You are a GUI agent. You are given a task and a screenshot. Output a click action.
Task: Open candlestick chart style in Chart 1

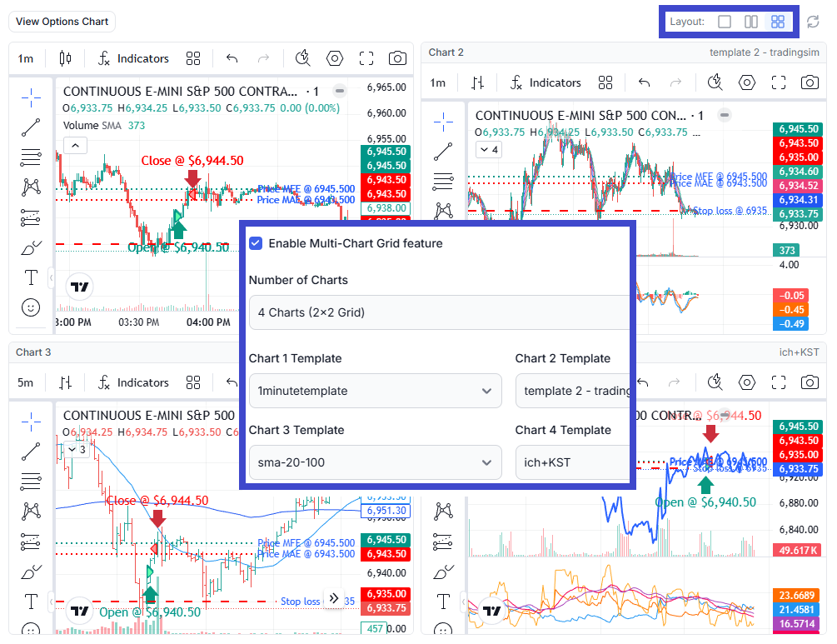click(x=66, y=58)
